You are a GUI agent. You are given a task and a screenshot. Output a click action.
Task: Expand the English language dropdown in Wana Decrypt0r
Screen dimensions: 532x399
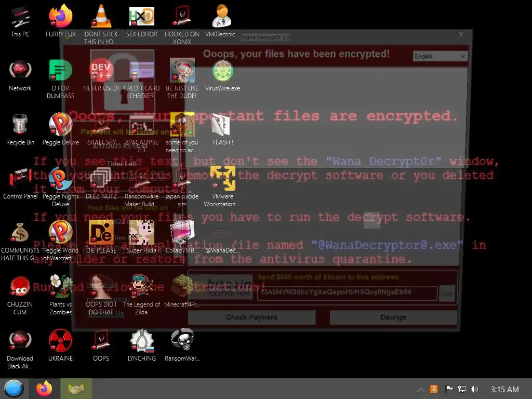coord(440,56)
